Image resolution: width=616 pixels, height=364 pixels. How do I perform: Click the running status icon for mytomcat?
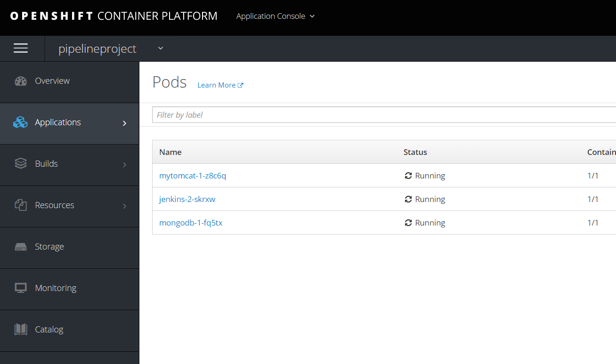click(408, 176)
